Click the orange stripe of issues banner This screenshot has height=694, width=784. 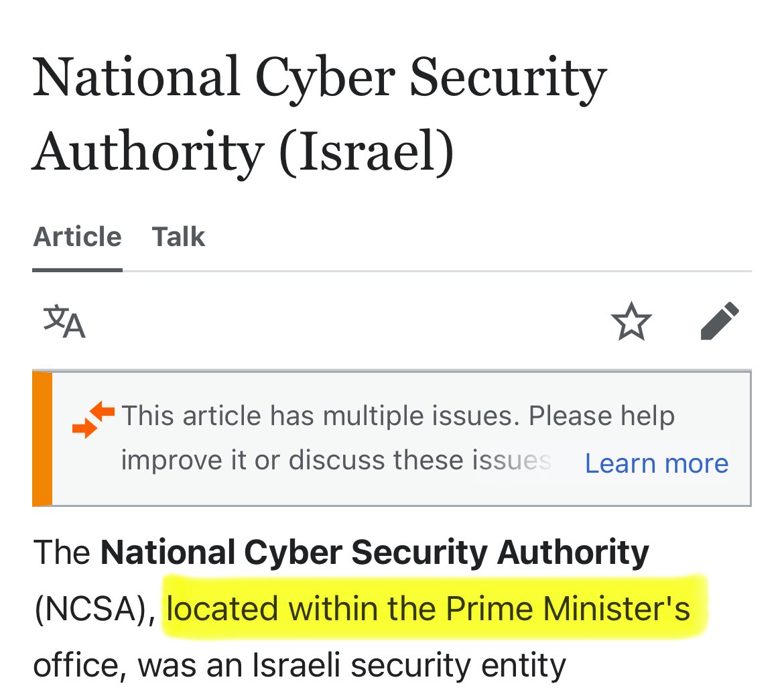click(42, 439)
